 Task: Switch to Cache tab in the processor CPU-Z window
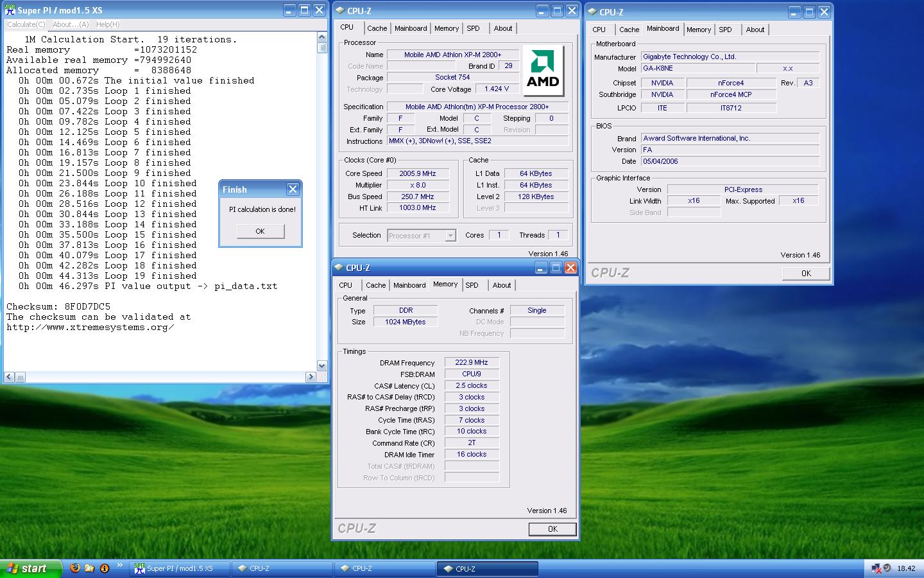377,28
